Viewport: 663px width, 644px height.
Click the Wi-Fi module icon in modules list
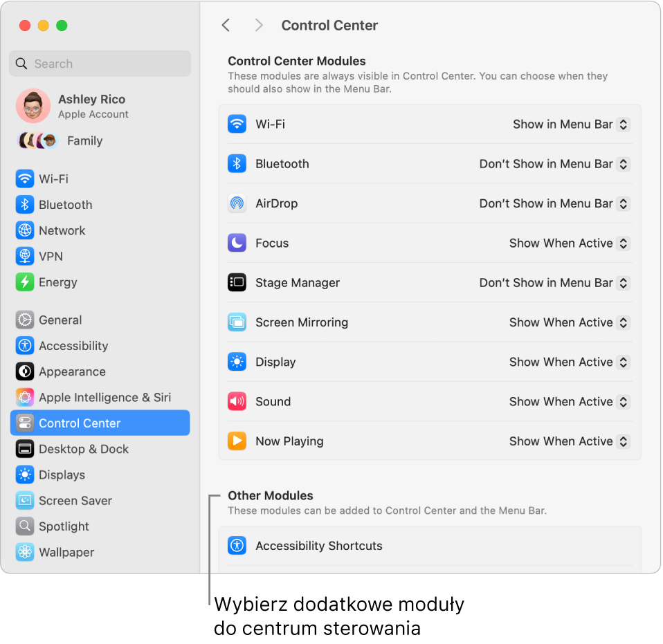pyautogui.click(x=237, y=124)
